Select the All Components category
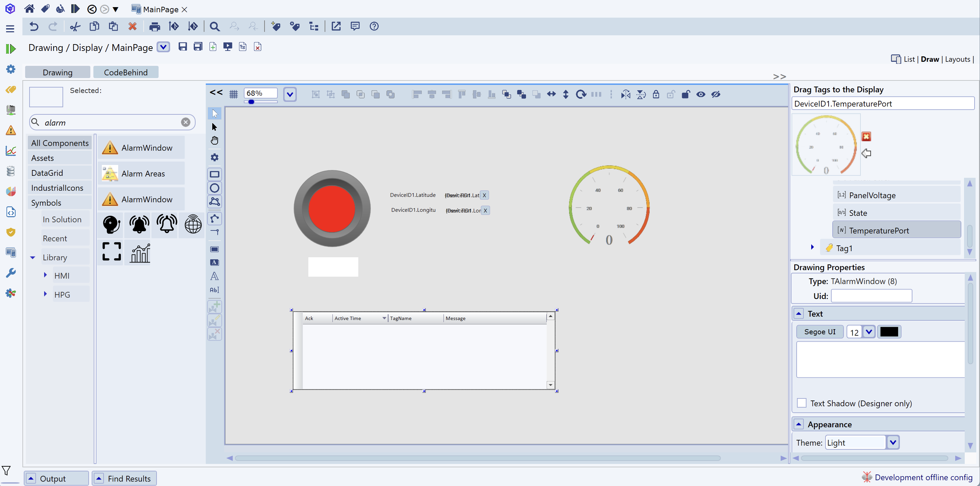980x486 pixels. point(60,143)
